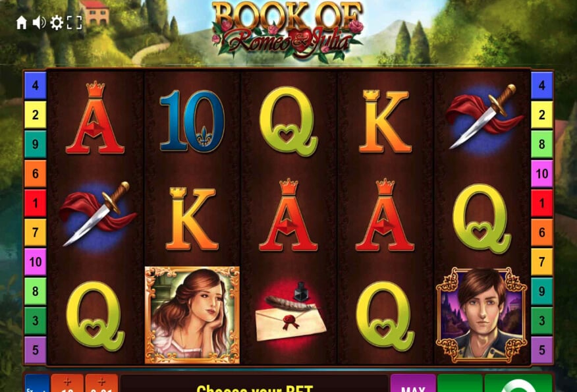
Task: Select payline 4 on the left indicator
Action: tap(36, 86)
